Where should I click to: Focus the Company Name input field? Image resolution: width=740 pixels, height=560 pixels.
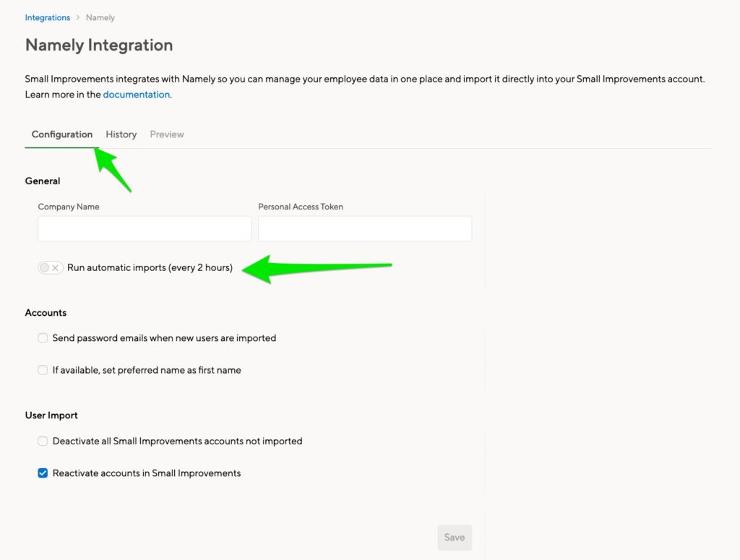coord(145,229)
